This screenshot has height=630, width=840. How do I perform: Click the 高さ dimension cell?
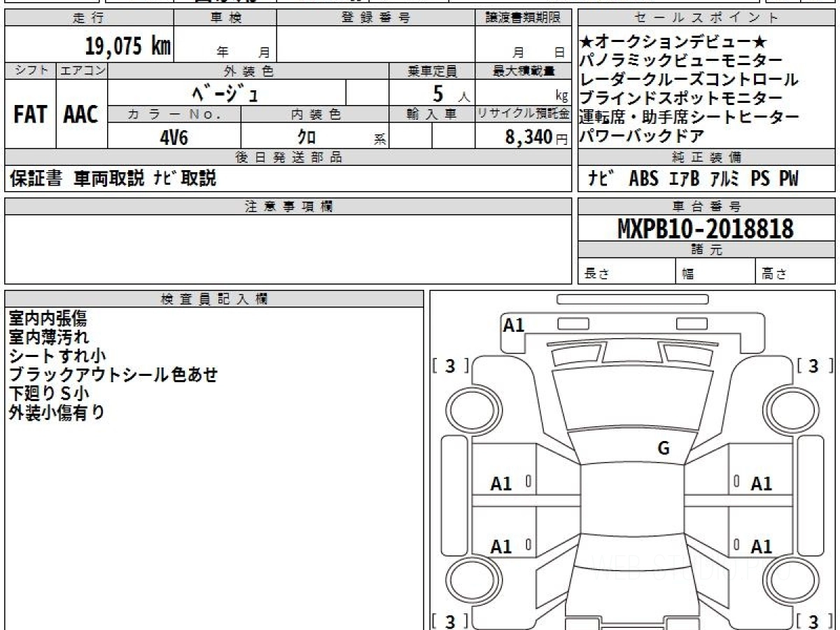pos(796,272)
